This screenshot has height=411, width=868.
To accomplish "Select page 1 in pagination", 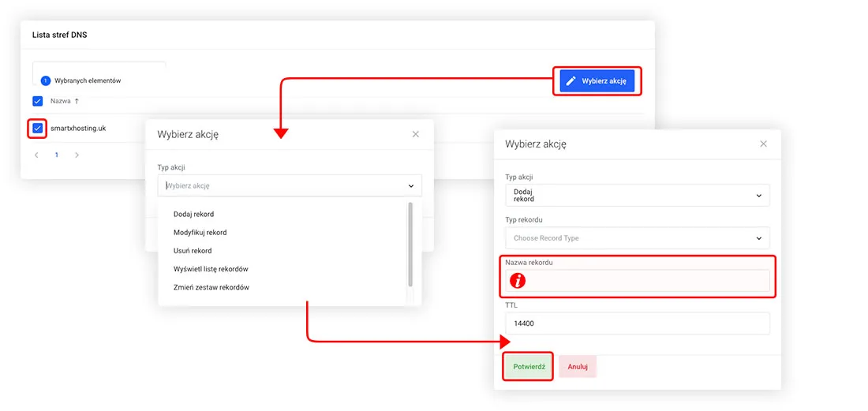I will (x=56, y=155).
